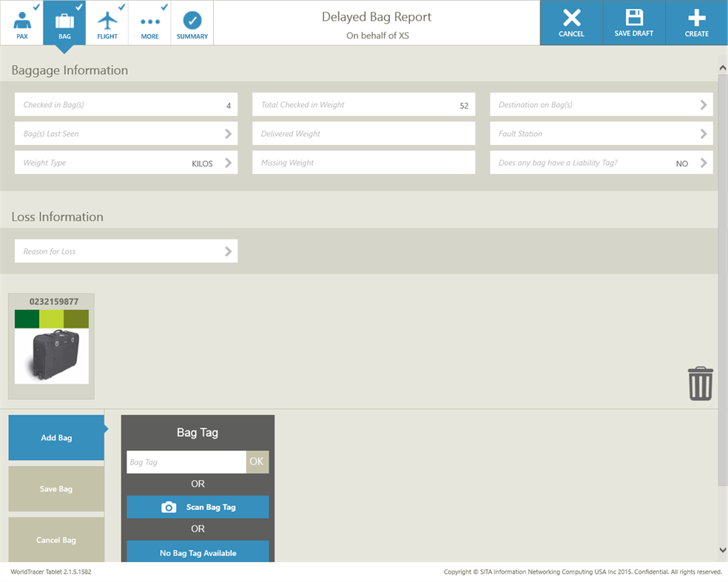Select the PAX navigation icon

point(21,21)
